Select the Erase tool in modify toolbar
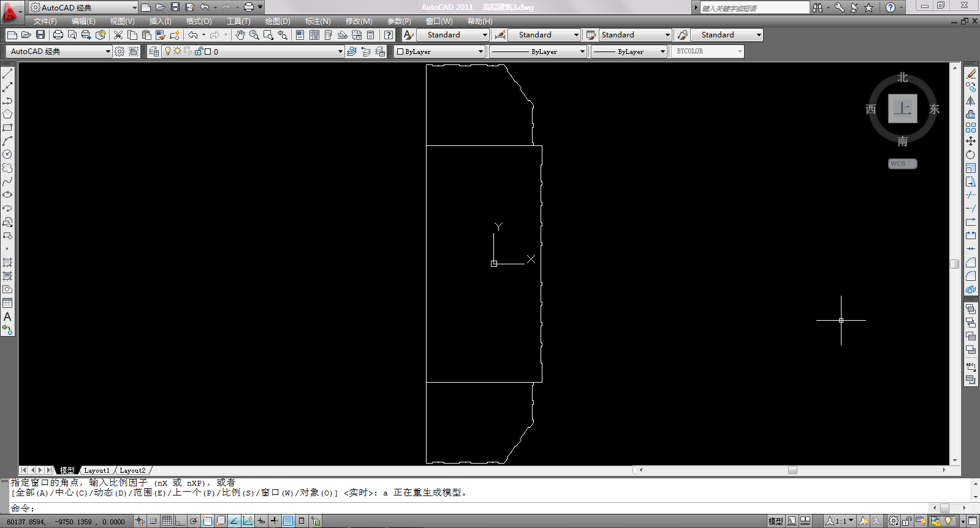 click(x=971, y=74)
